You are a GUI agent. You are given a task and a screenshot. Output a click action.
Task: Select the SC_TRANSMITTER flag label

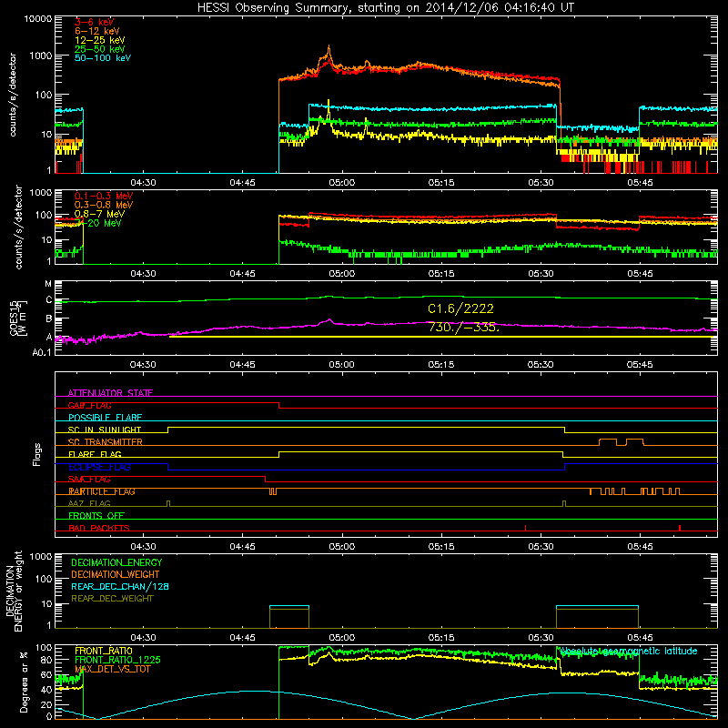tap(106, 442)
